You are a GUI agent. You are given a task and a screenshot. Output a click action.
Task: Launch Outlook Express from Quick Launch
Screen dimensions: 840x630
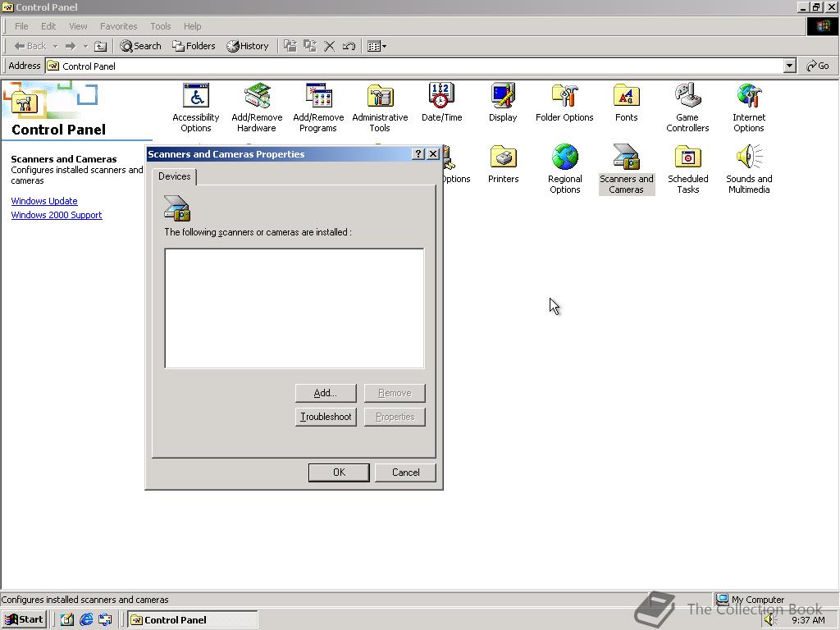point(106,620)
